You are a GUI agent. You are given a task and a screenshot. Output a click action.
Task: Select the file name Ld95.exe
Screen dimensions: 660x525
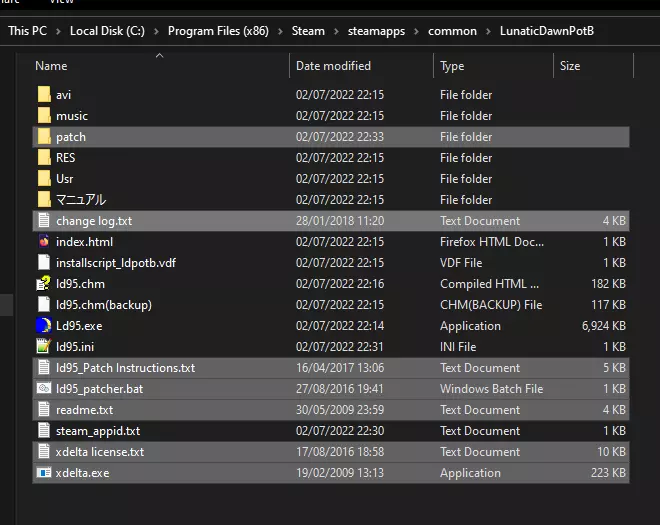79,326
